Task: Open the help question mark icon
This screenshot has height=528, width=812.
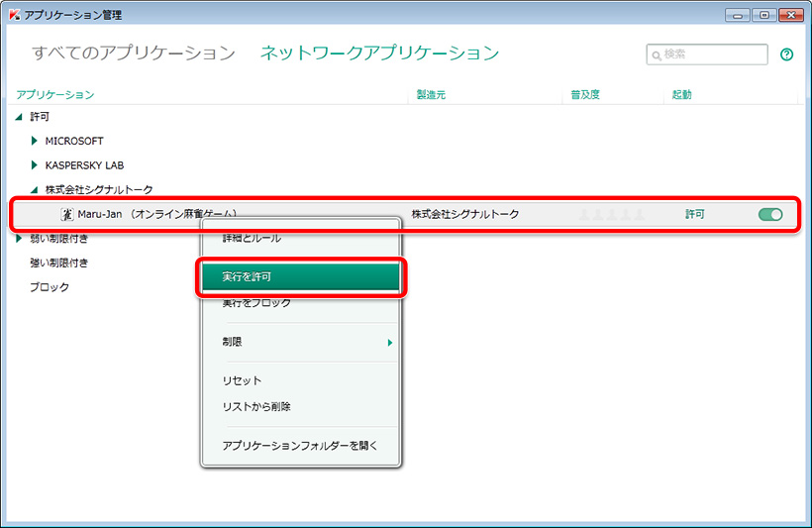Action: click(786, 54)
